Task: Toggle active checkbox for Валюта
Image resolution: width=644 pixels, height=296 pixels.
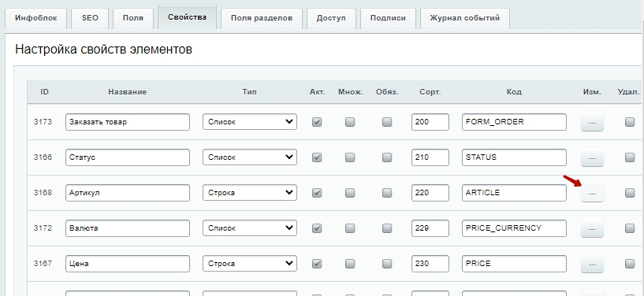Action: 317,228
